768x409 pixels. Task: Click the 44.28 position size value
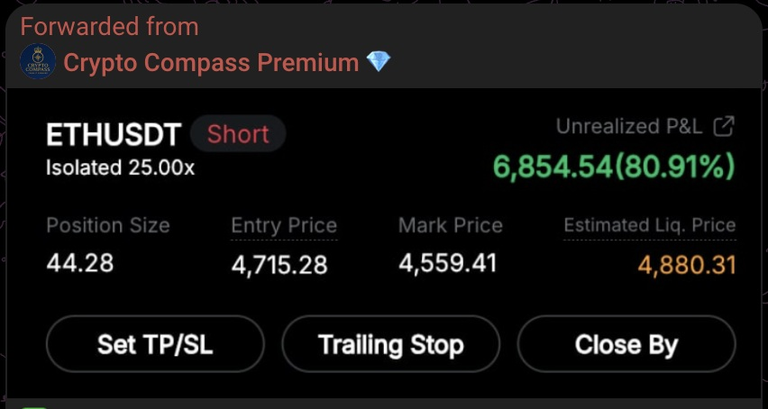[x=80, y=263]
